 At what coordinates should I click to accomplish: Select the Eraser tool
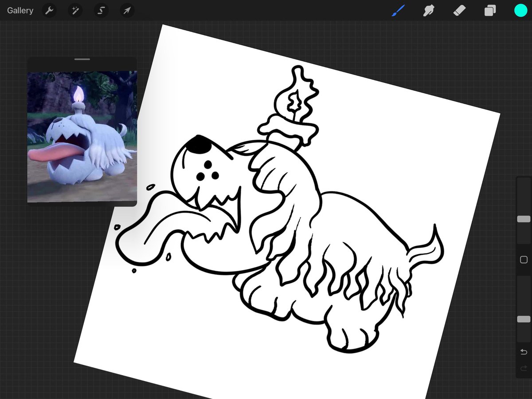(x=460, y=11)
